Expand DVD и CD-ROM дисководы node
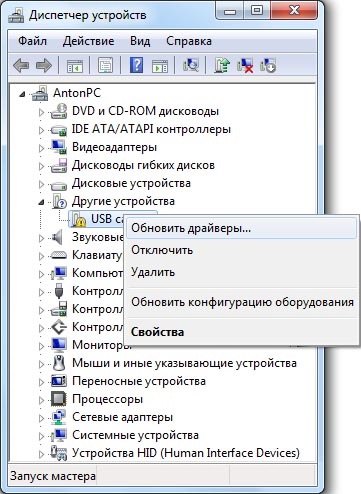This screenshot has width=361, height=494. [41, 112]
